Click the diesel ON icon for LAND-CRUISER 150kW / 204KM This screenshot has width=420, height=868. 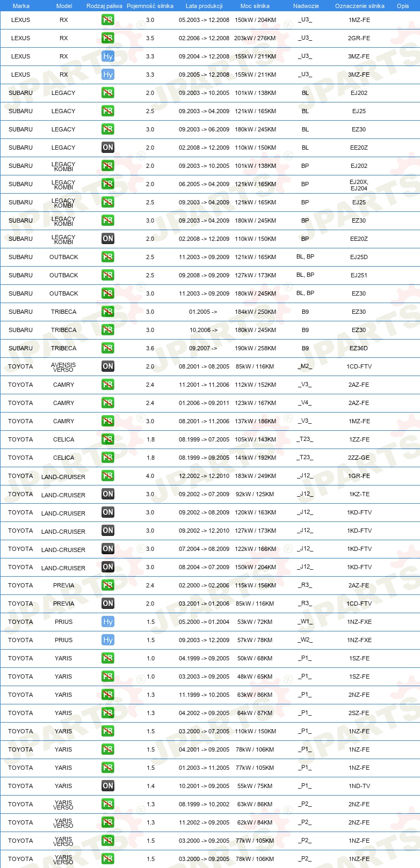pos(108,567)
